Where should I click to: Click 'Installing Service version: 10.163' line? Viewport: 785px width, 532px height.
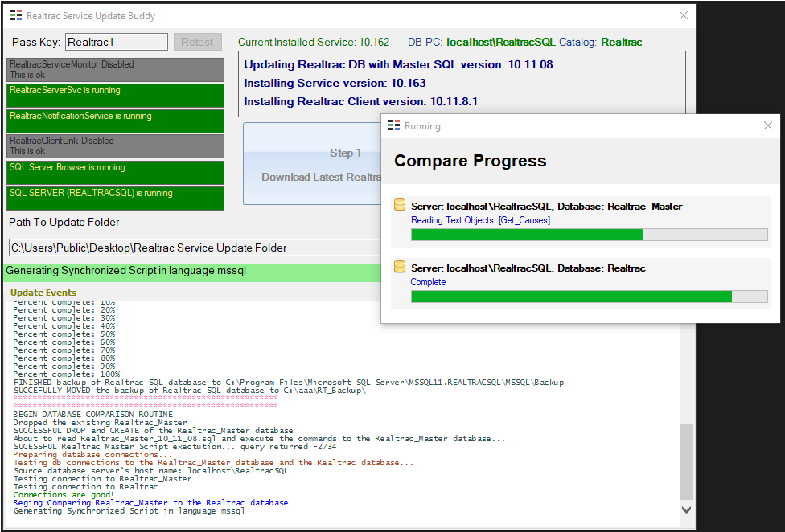[335, 83]
